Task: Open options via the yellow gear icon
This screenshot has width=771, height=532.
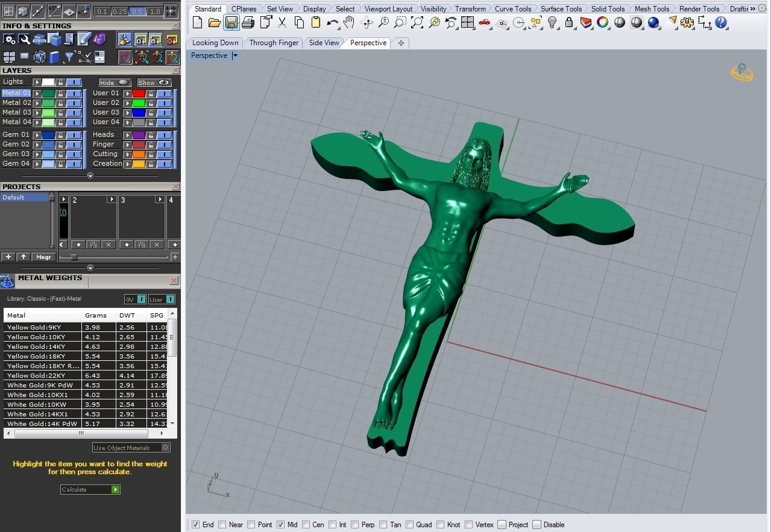Action: [687, 23]
